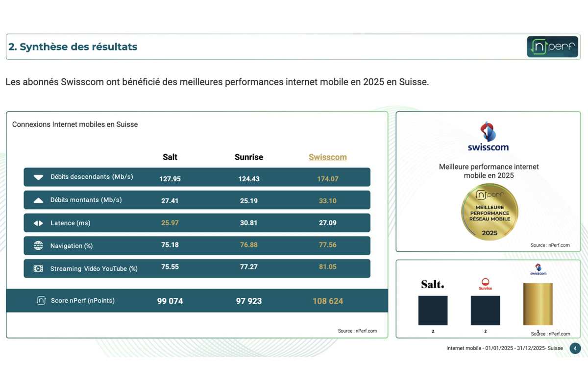
Task: Click the Salt navigation value 75.18
Action: tap(170, 245)
